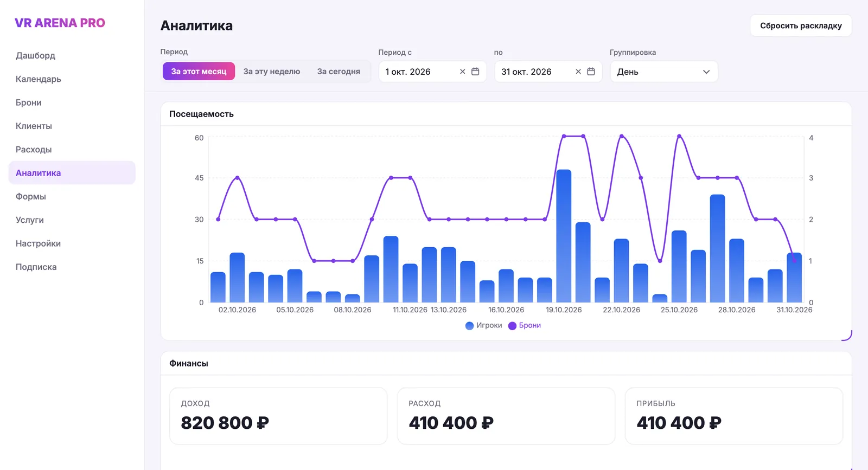The image size is (868, 470).
Task: Click the ДОХОД card with 820 800 ₽
Action: coord(278,416)
